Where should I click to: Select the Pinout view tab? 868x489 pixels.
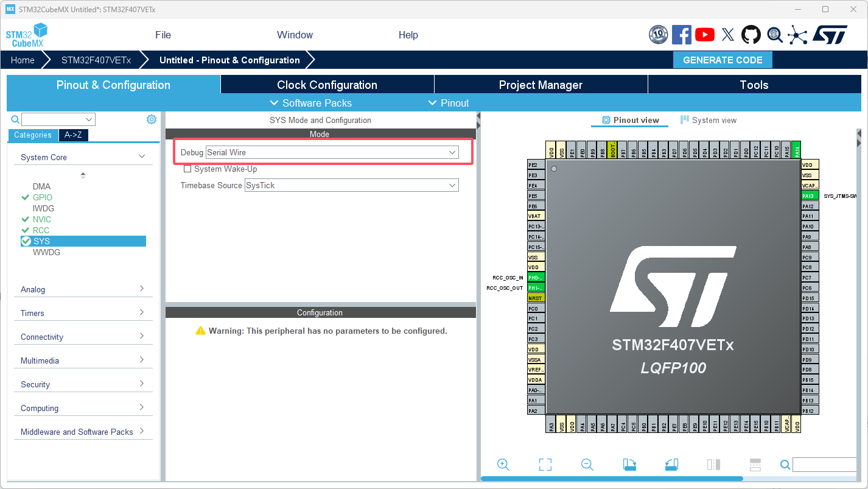630,120
